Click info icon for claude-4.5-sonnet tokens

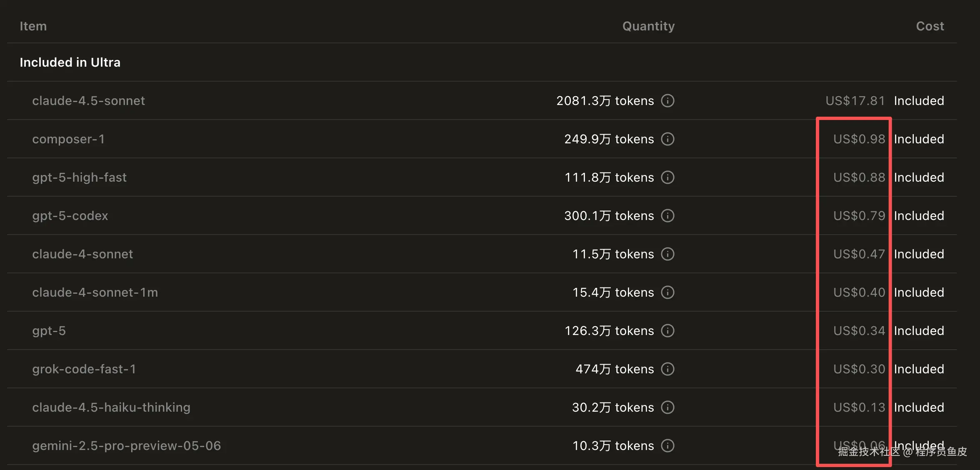[667, 101]
